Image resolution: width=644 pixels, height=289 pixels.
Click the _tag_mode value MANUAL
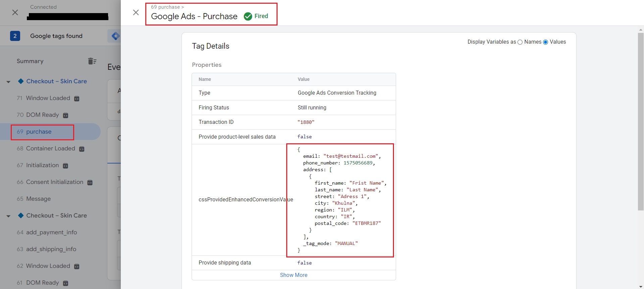point(346,243)
